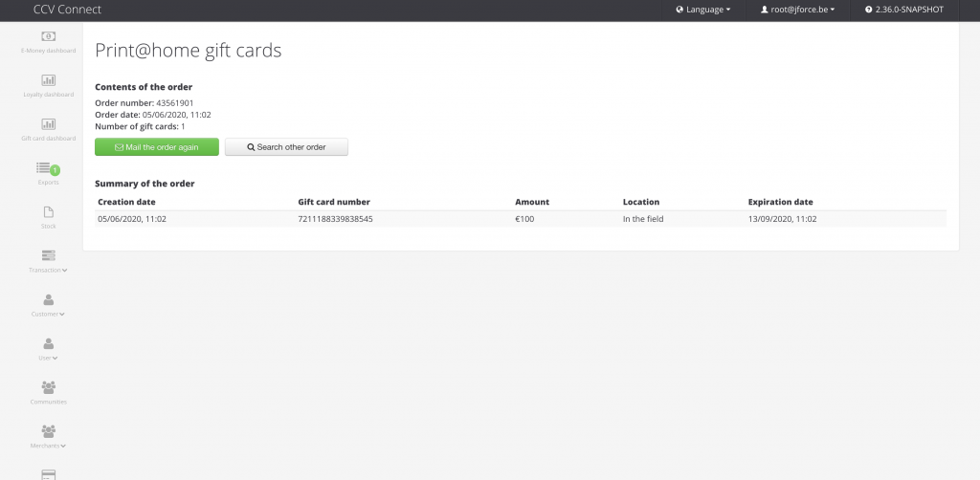
Task: Click the 05/06/2020, 11:02 creation date cell
Action: 132,219
